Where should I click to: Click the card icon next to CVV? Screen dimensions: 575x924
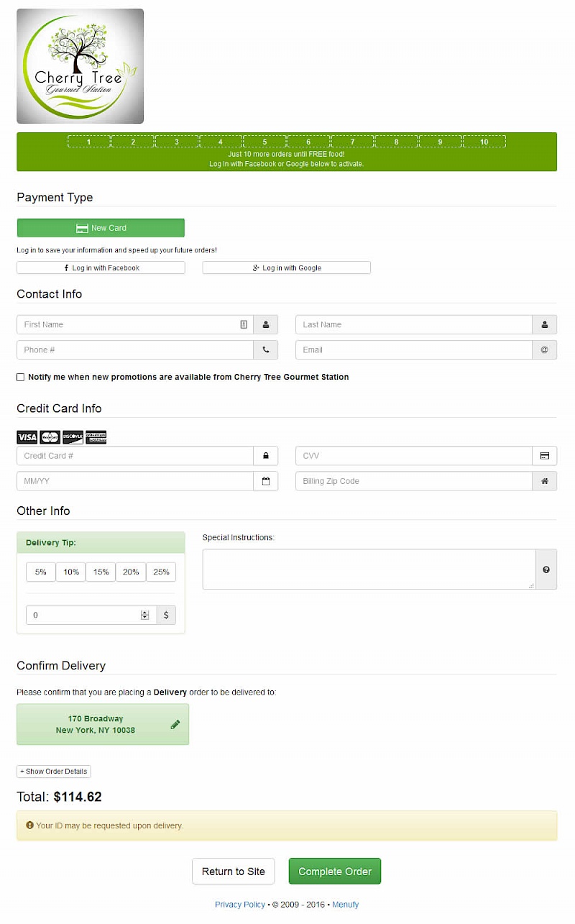click(x=544, y=456)
